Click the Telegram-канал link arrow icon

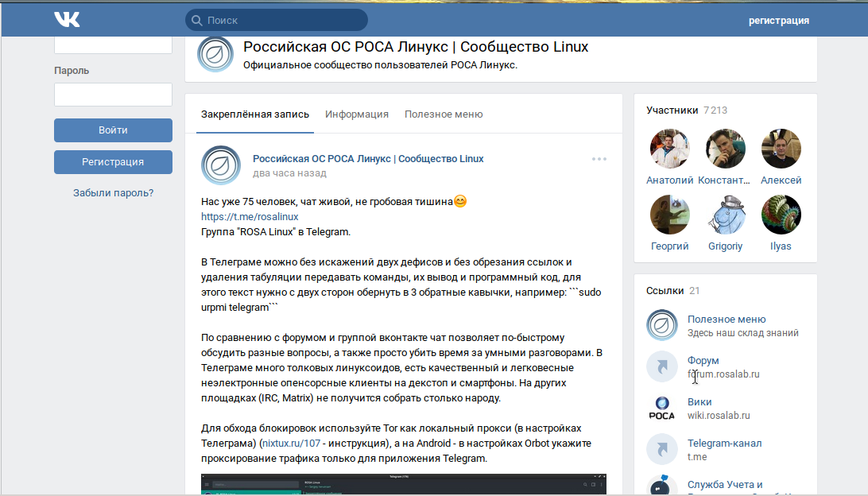click(662, 449)
